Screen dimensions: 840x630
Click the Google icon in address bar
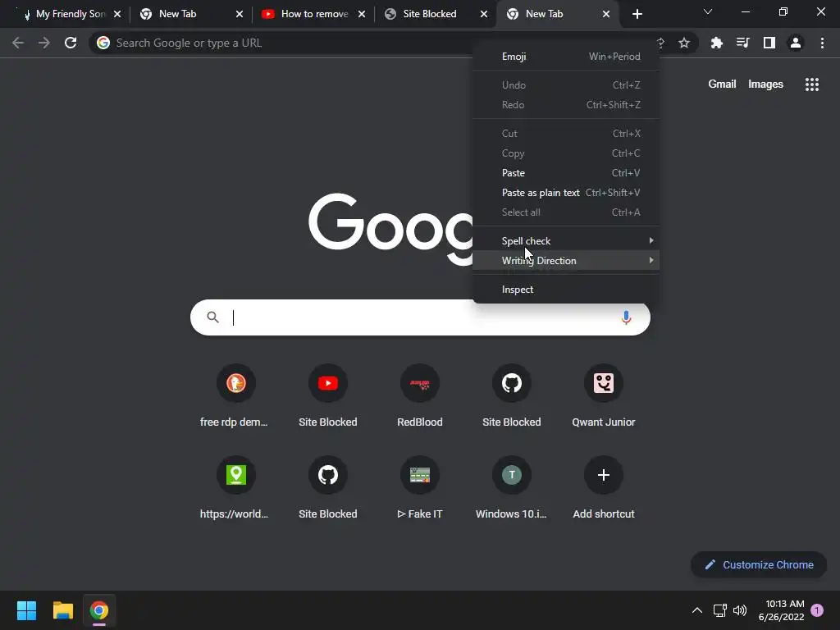point(103,43)
